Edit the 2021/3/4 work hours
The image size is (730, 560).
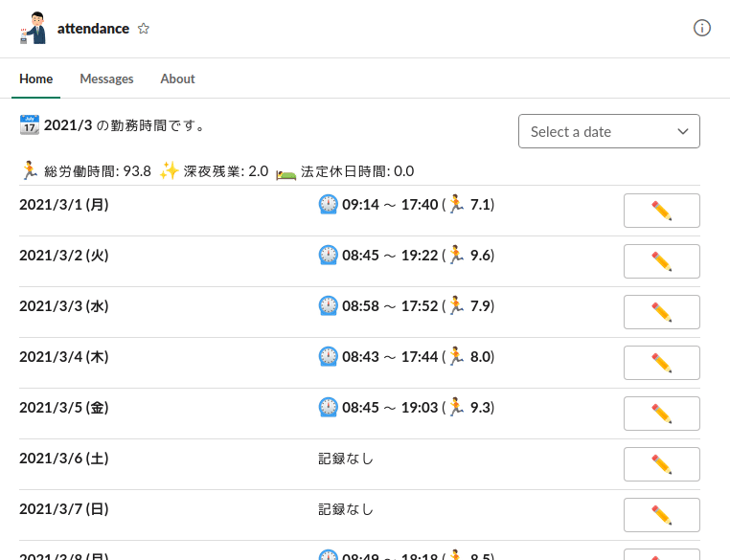coord(661,363)
